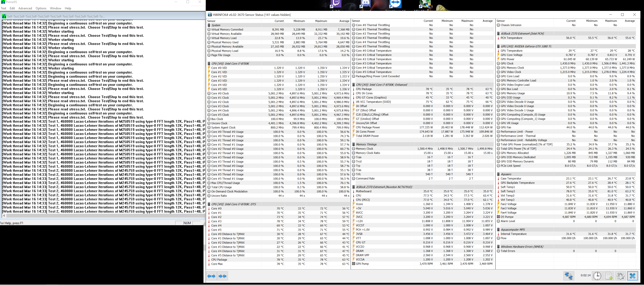
Task: Close sensors with the blue X button
Action: coord(633,276)
